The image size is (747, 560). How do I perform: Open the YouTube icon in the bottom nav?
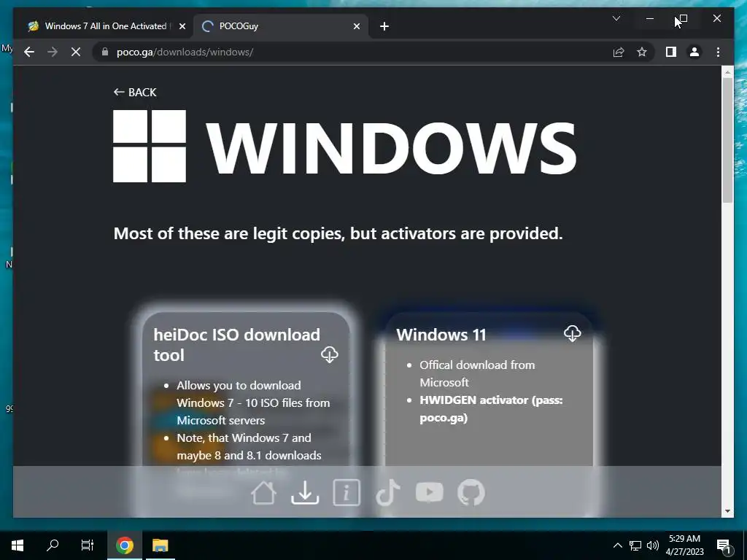429,492
